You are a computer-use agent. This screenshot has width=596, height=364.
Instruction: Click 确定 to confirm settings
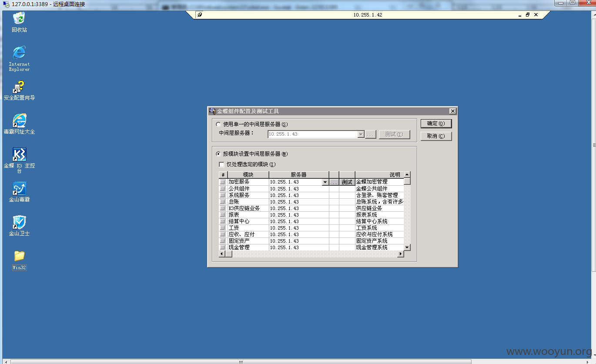[x=436, y=124]
